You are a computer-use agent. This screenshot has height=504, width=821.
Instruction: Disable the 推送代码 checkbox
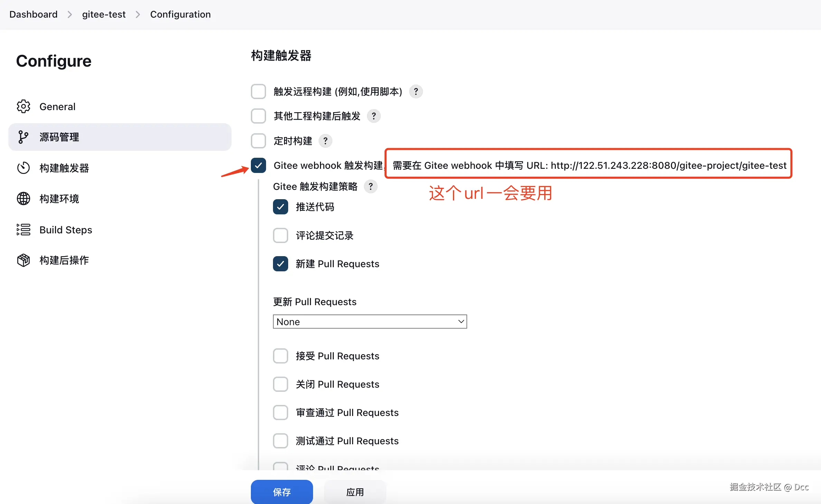(x=280, y=207)
